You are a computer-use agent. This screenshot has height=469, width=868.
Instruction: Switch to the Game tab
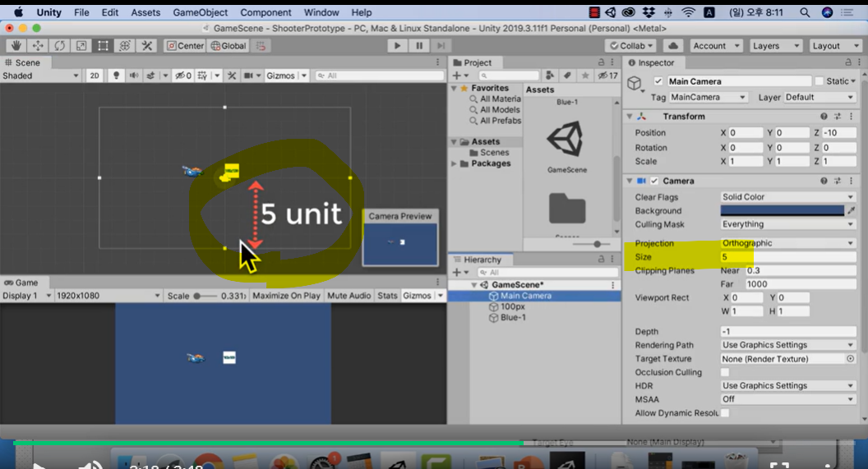pyautogui.click(x=21, y=283)
